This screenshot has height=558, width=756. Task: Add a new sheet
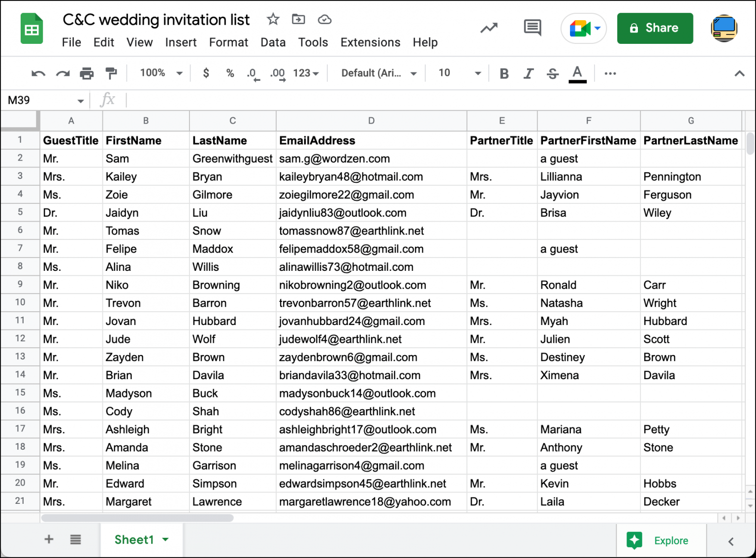(49, 539)
